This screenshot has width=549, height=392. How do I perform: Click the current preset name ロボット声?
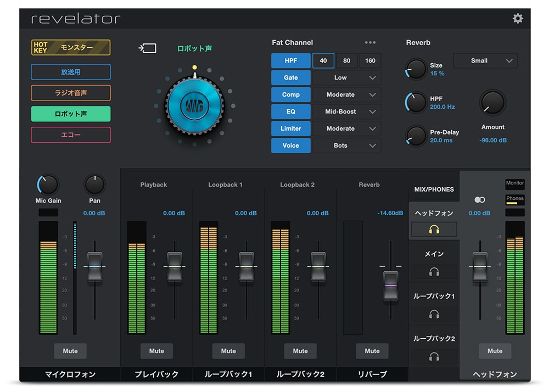pos(194,48)
